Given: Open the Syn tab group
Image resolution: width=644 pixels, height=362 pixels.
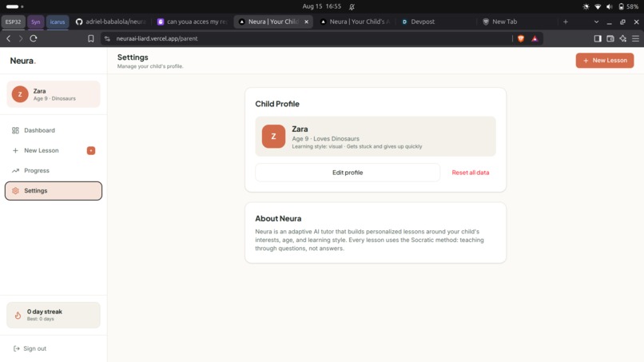Looking at the screenshot, I should 36,22.
